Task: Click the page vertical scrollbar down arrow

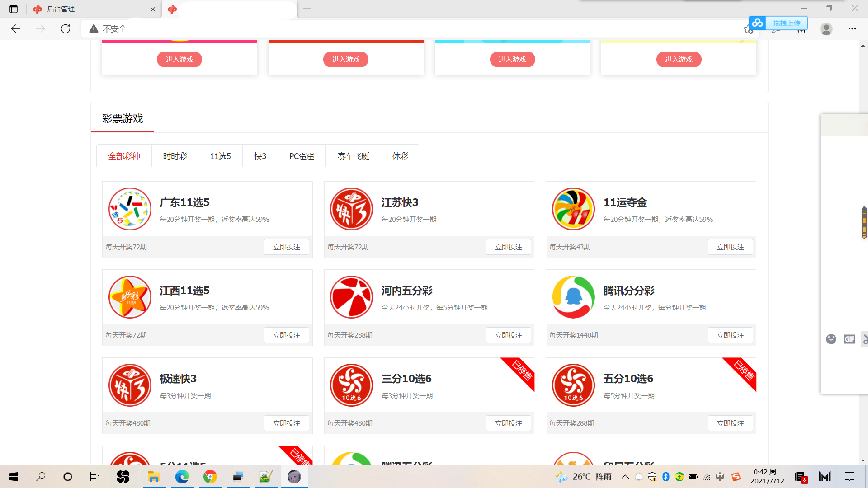Action: (x=863, y=460)
